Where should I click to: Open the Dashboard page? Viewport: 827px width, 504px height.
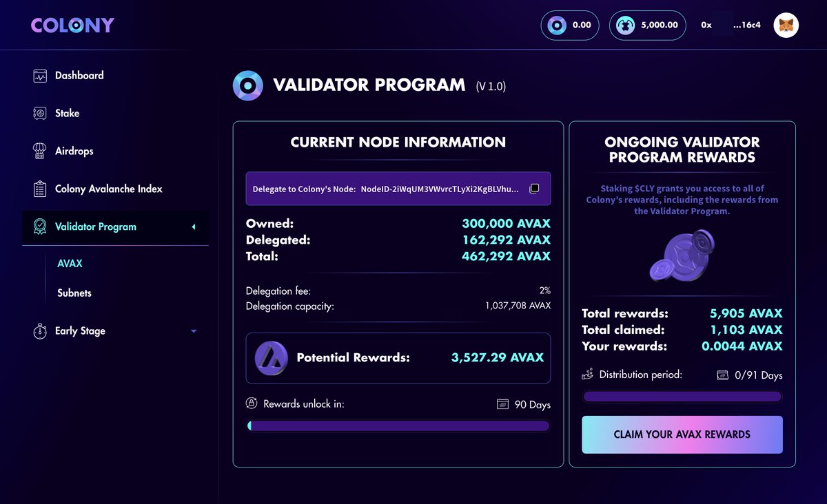click(x=79, y=76)
